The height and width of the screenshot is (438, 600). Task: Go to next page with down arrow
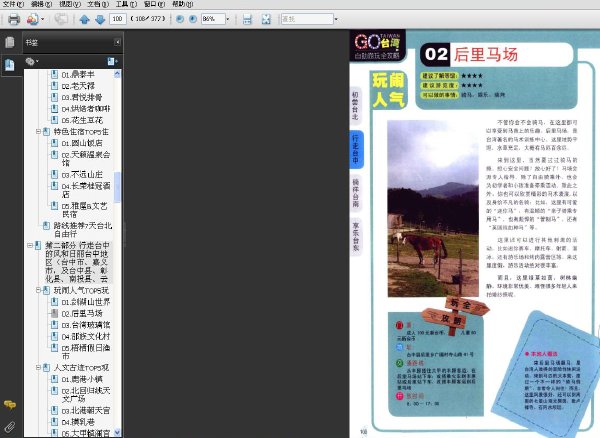tap(100, 19)
